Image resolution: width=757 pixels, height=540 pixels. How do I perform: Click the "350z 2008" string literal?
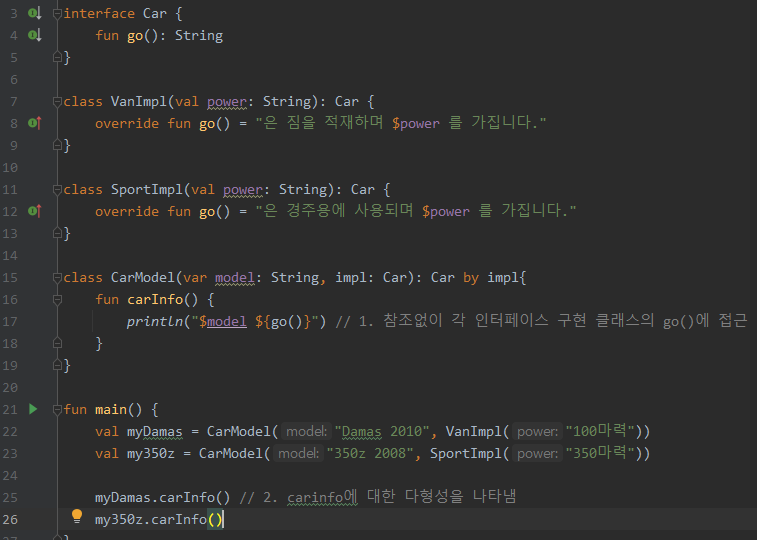tap(370, 453)
